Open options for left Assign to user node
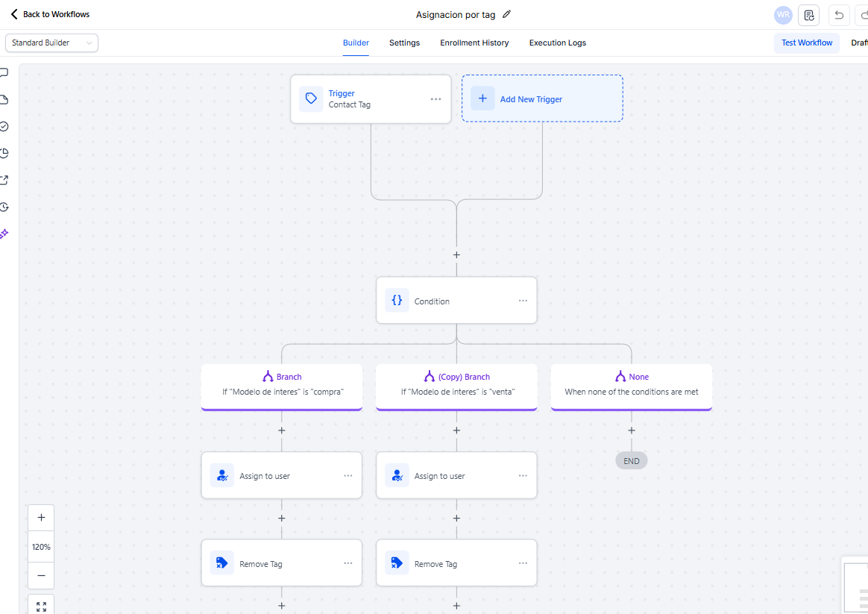Image resolution: width=868 pixels, height=614 pixels. click(x=347, y=476)
